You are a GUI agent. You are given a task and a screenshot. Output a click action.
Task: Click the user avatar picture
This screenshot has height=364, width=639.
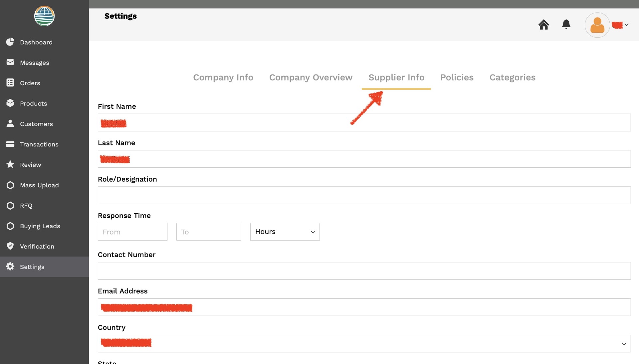pos(597,25)
